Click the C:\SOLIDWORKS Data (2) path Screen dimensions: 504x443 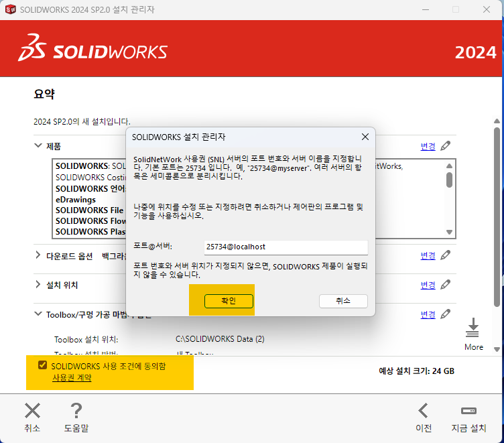click(220, 339)
